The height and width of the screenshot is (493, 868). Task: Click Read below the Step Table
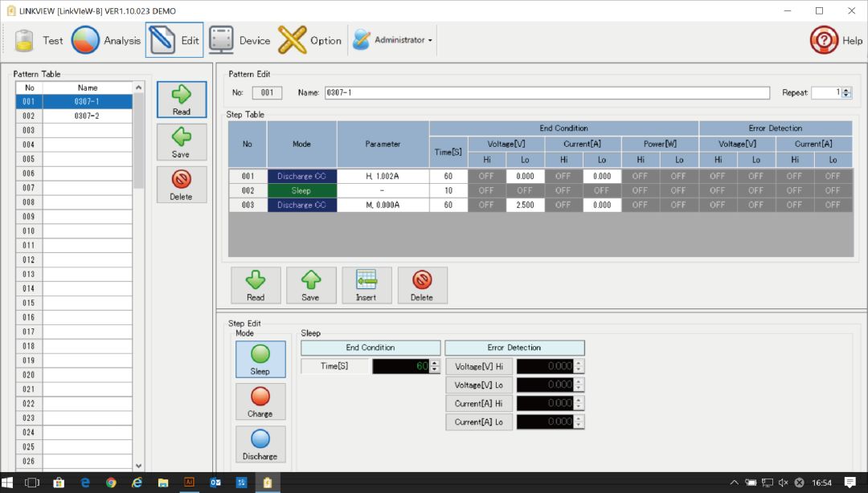point(256,286)
